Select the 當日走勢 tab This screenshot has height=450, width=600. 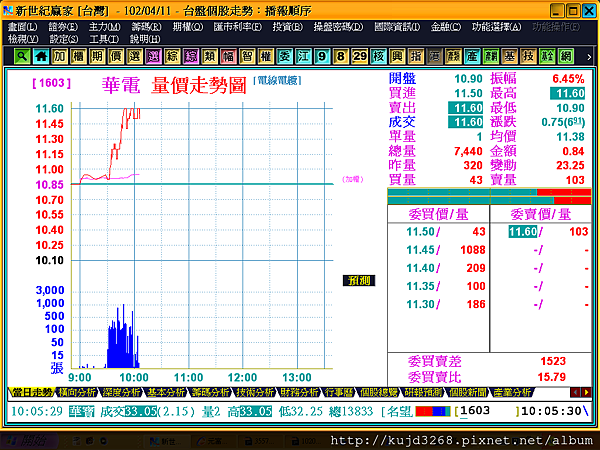[x=31, y=392]
